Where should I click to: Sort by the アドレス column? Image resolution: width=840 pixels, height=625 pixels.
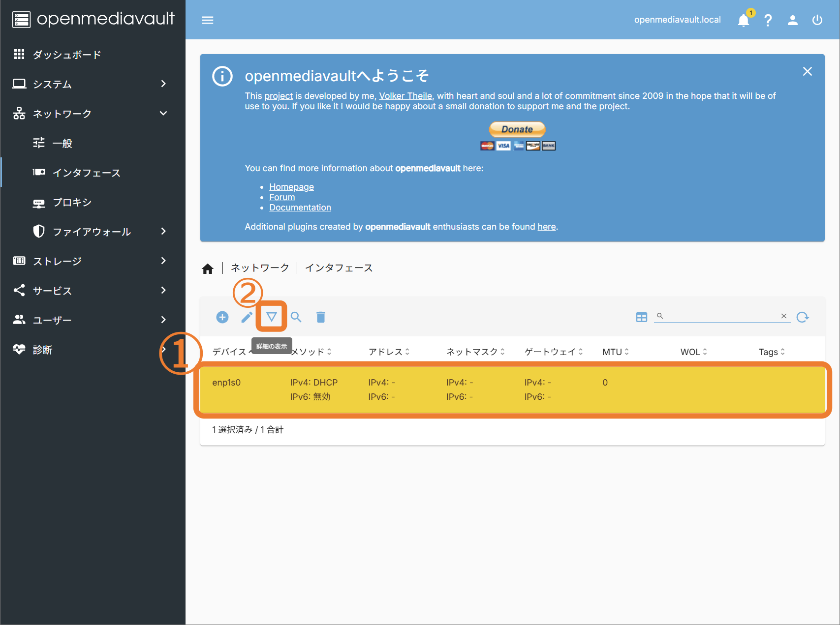pyautogui.click(x=389, y=352)
